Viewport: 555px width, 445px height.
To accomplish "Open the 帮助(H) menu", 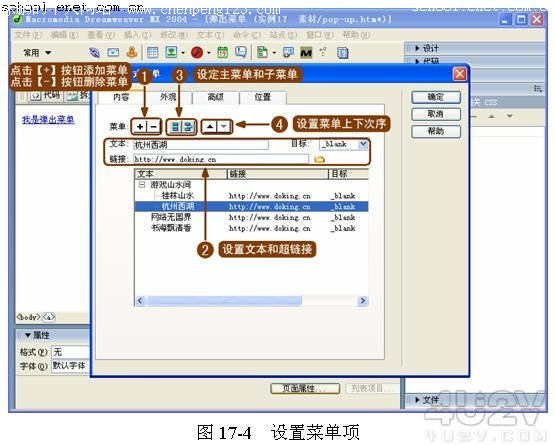I will [x=356, y=35].
